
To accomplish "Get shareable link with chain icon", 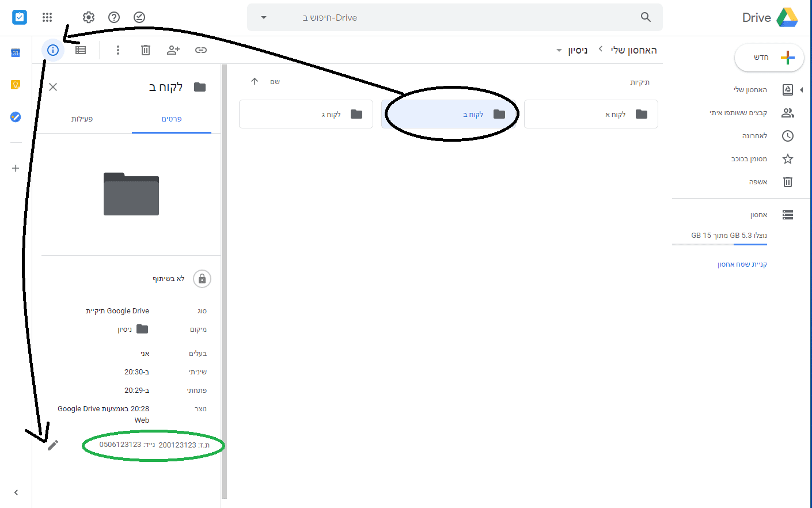I will coord(201,50).
